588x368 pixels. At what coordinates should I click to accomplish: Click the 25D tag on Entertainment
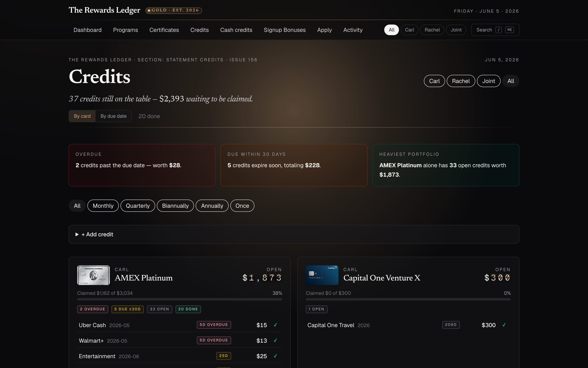click(x=224, y=356)
